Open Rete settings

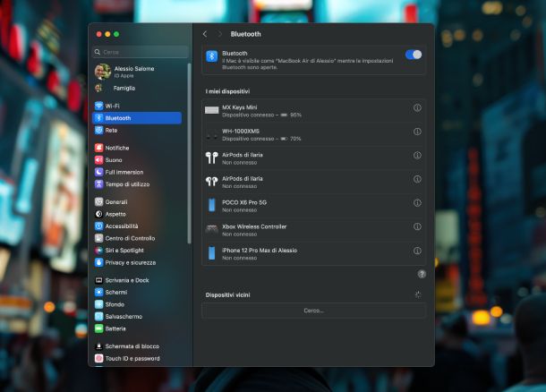click(137, 130)
